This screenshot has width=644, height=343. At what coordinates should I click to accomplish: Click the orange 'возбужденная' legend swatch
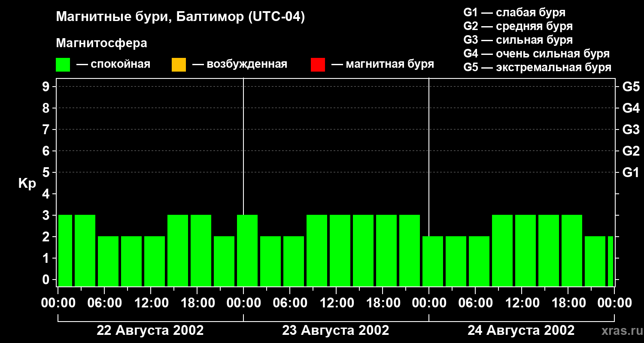(x=179, y=65)
